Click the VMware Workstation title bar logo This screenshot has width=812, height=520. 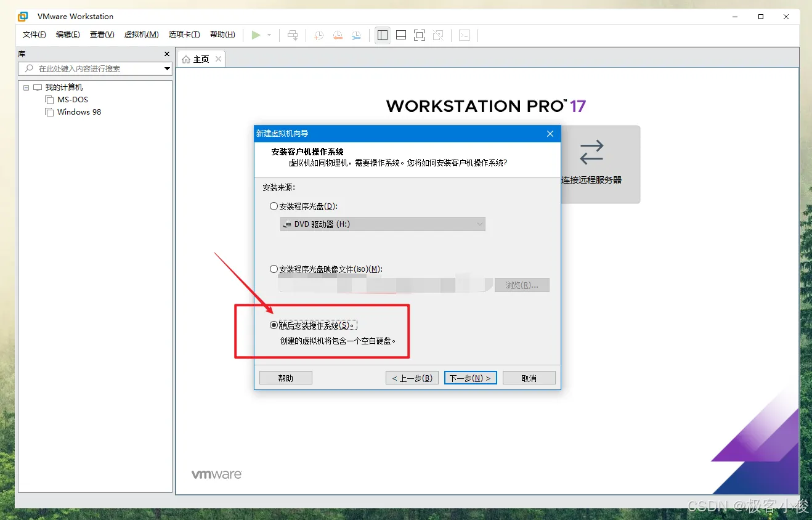23,17
